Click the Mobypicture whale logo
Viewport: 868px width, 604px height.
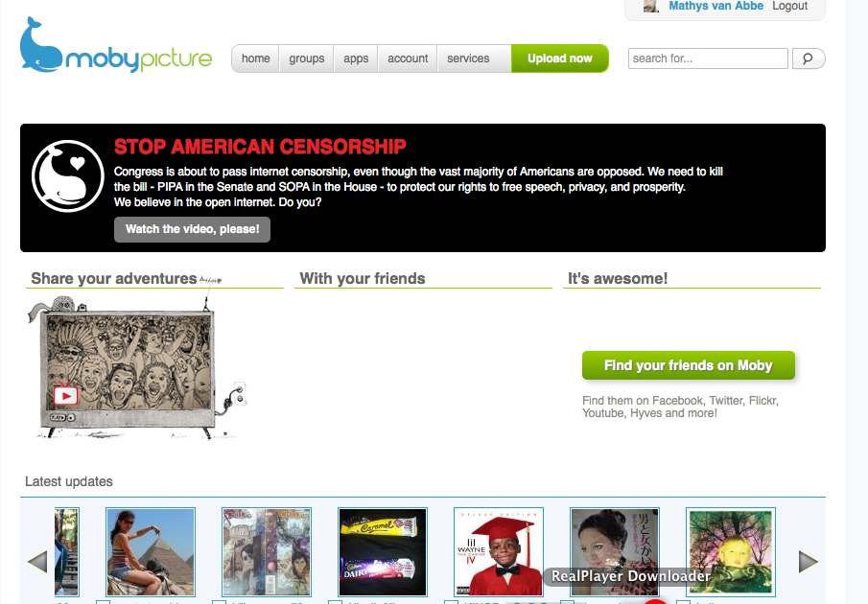[x=116, y=45]
